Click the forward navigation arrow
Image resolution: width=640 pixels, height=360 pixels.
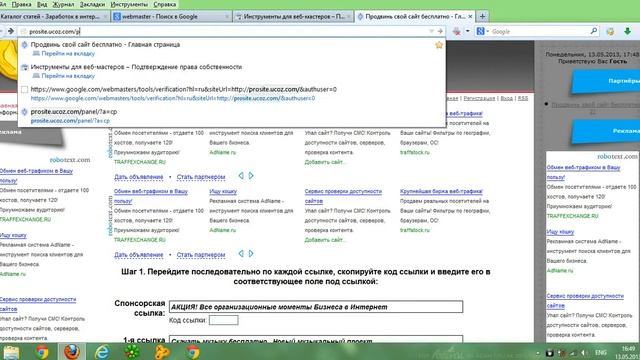11,31
